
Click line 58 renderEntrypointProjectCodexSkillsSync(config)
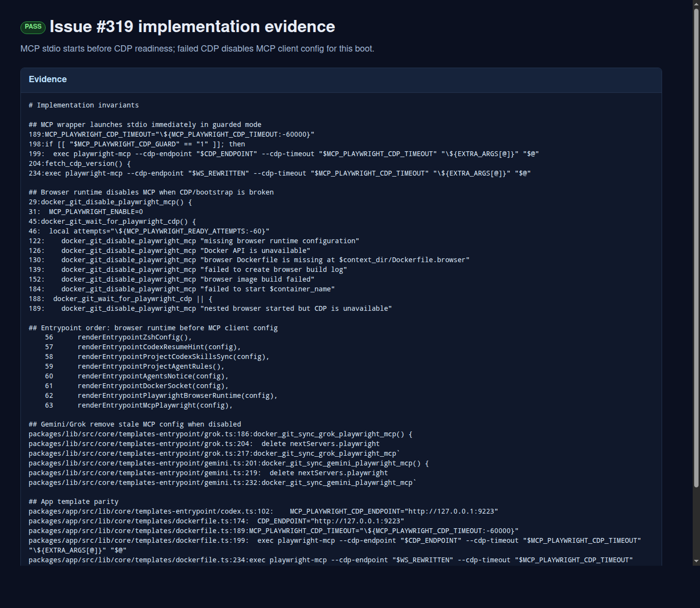pyautogui.click(x=157, y=357)
